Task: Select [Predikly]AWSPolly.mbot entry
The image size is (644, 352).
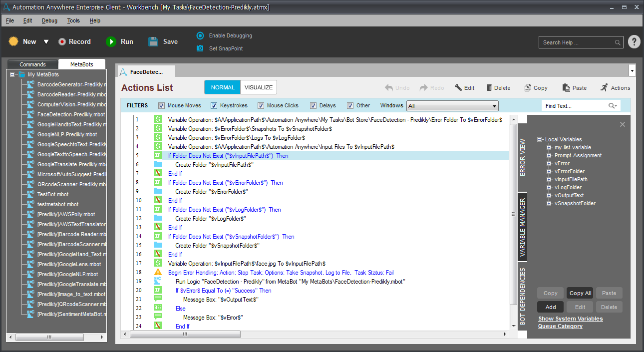Action: [66, 214]
